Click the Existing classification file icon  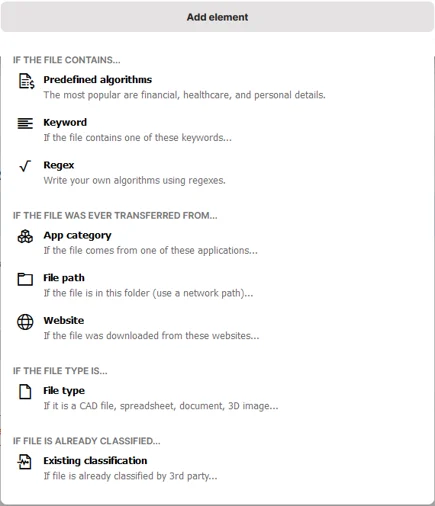tap(25, 462)
